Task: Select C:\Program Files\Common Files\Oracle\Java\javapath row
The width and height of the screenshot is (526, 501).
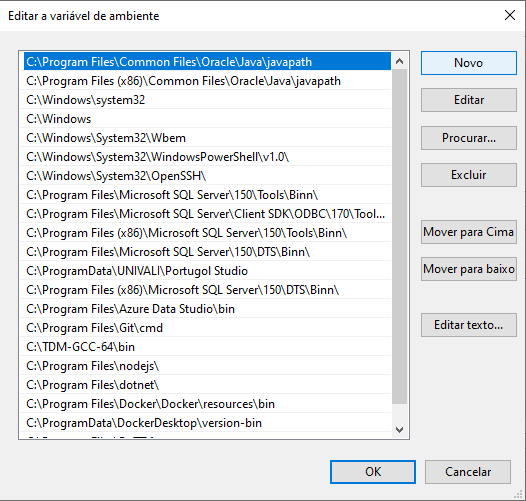Action: (207, 62)
